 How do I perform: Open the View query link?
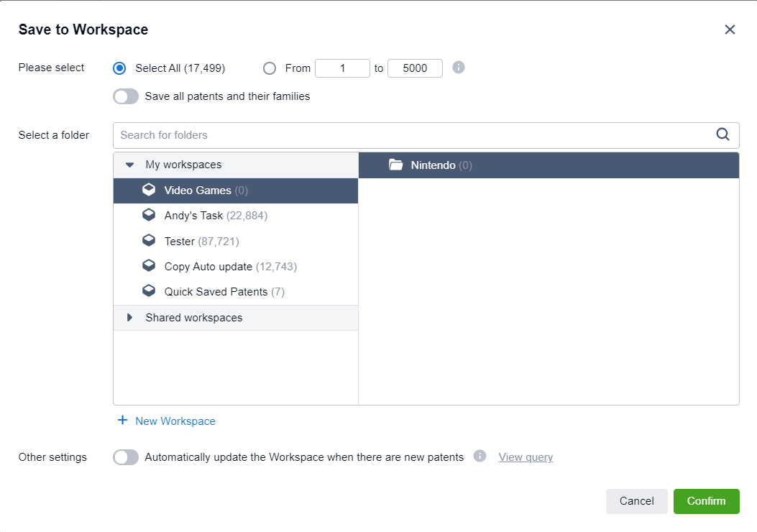[526, 457]
